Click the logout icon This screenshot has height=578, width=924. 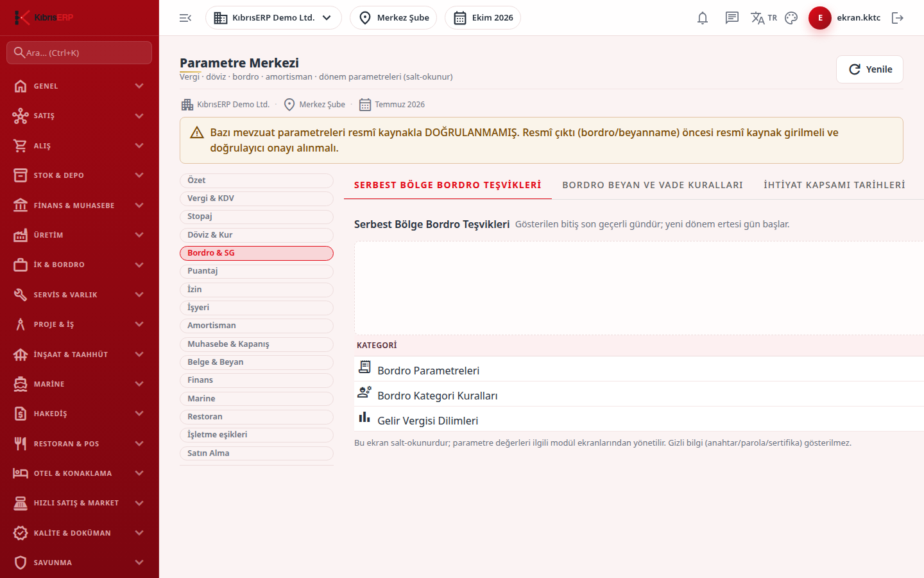pyautogui.click(x=898, y=18)
